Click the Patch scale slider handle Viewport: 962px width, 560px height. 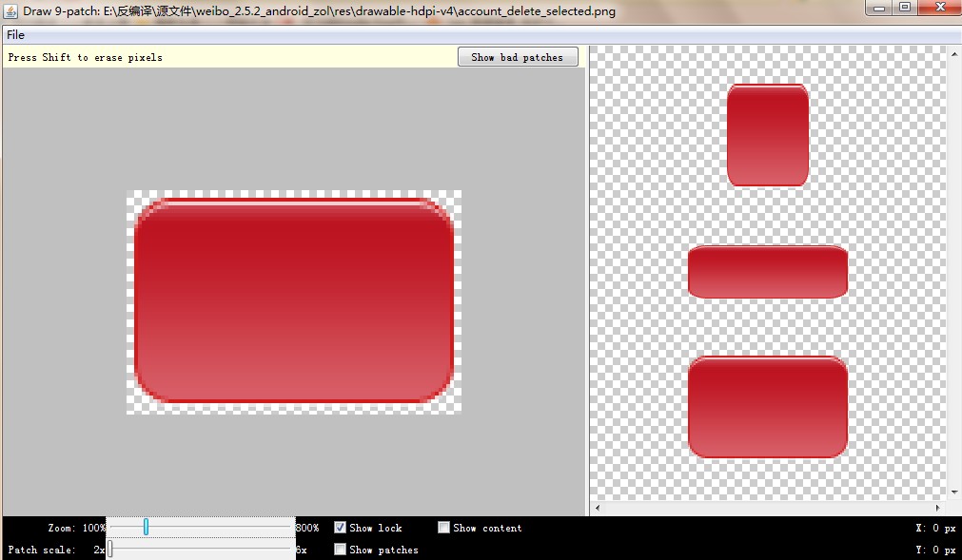(x=109, y=549)
